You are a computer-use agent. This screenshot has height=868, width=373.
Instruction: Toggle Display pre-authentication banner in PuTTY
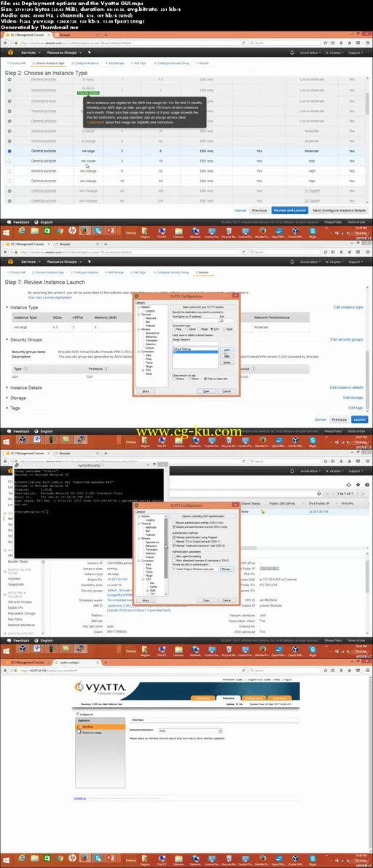(174, 527)
